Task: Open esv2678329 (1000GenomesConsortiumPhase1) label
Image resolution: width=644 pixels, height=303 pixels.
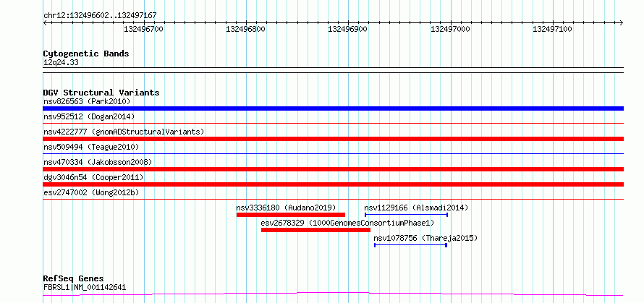Action: coord(347,223)
